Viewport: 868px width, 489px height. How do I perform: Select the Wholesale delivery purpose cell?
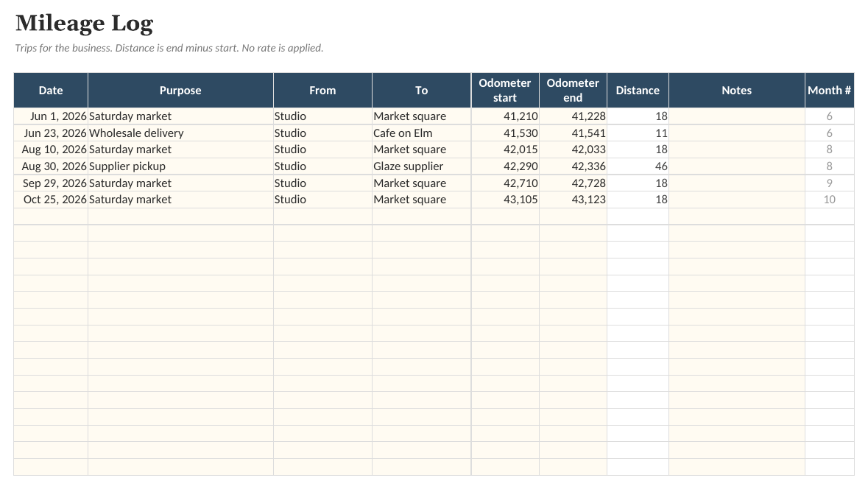coord(180,133)
